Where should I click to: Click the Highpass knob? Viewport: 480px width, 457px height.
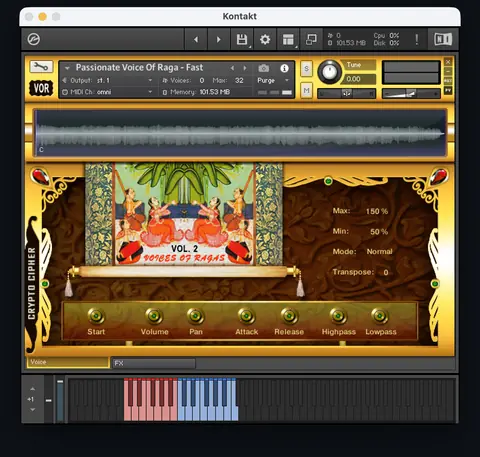pyautogui.click(x=338, y=315)
